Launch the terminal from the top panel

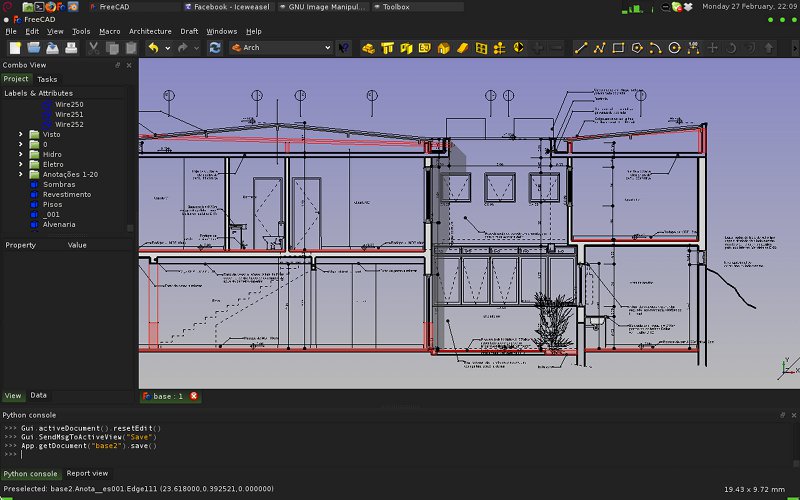(39, 7)
